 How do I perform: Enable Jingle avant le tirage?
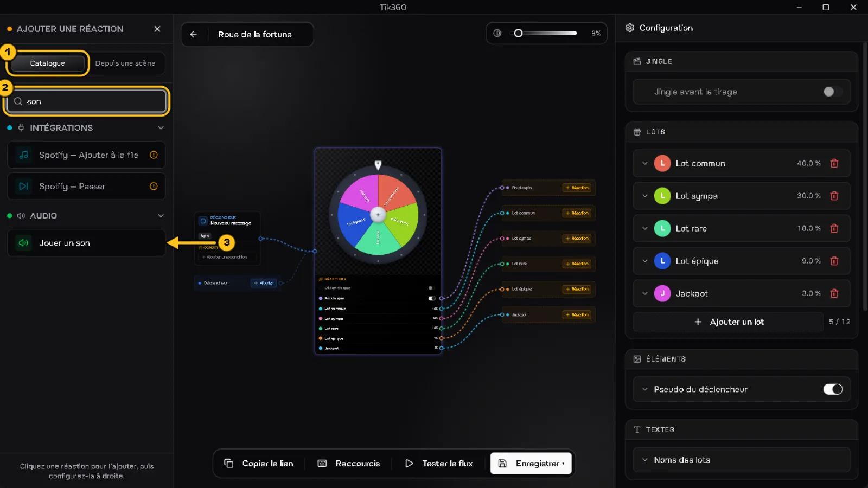[x=832, y=92]
